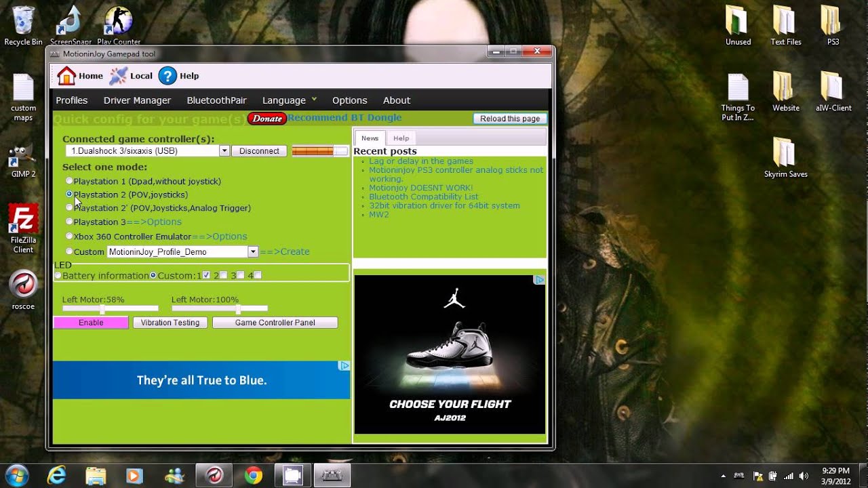
Task: Select the ScreenSnapr desktop shortcut
Action: [71, 26]
